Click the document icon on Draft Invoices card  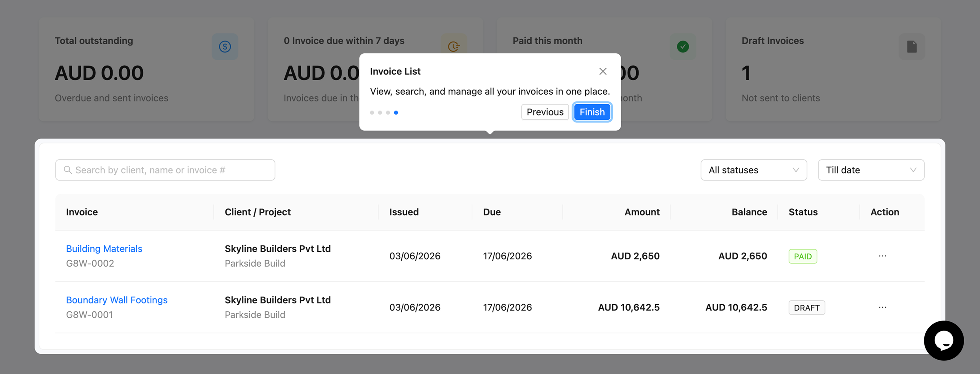912,46
